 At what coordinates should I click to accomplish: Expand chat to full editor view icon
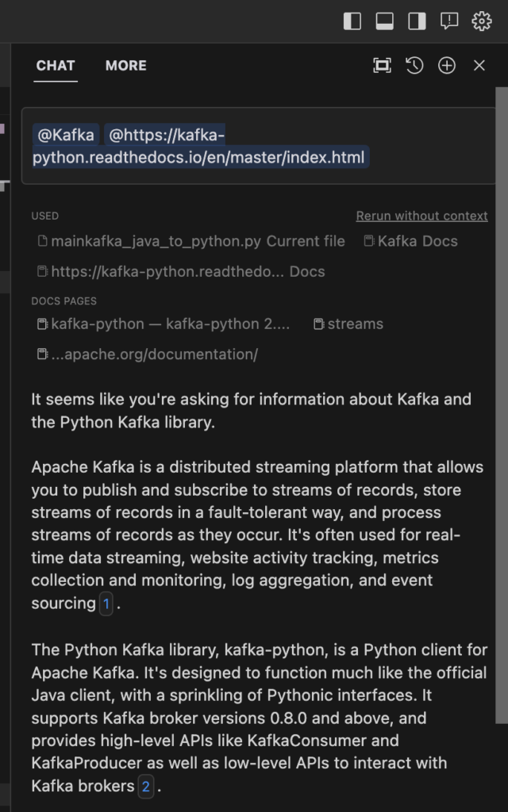[382, 66]
